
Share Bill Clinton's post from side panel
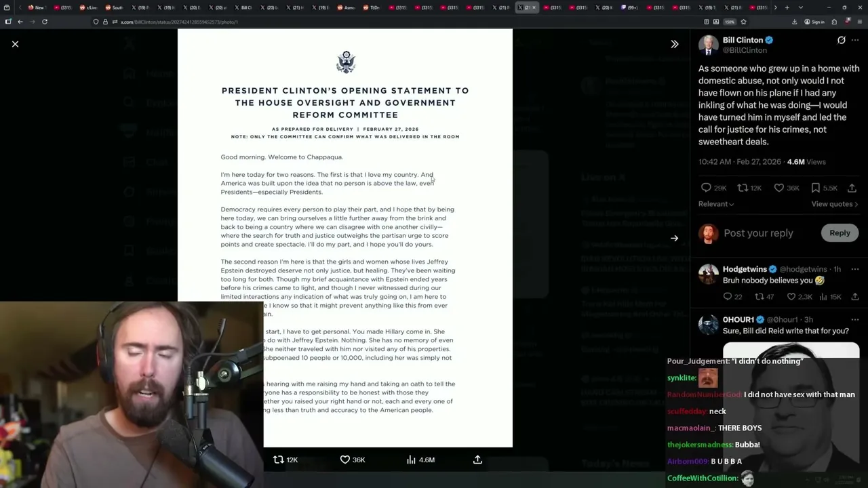[x=852, y=188]
